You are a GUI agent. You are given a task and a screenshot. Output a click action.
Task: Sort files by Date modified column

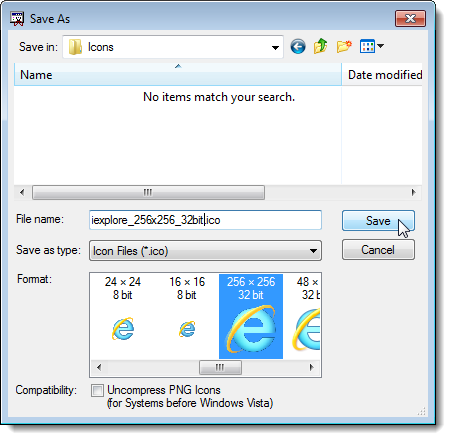point(382,74)
